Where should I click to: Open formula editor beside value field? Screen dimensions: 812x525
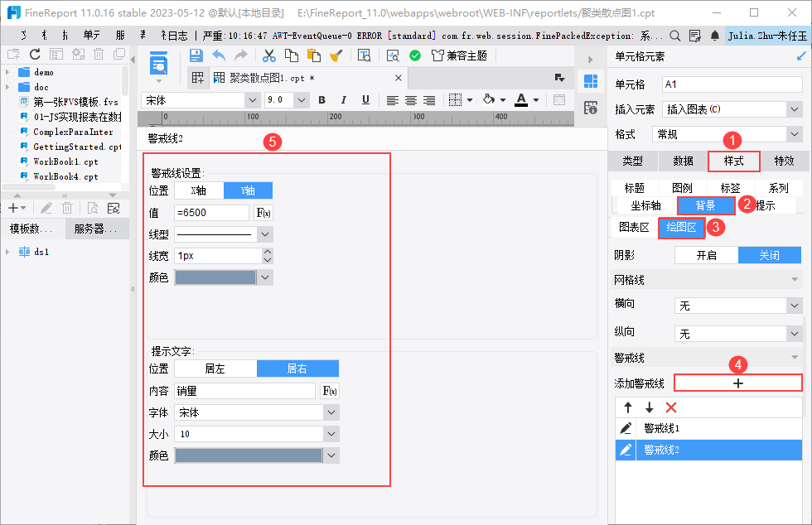coord(263,213)
